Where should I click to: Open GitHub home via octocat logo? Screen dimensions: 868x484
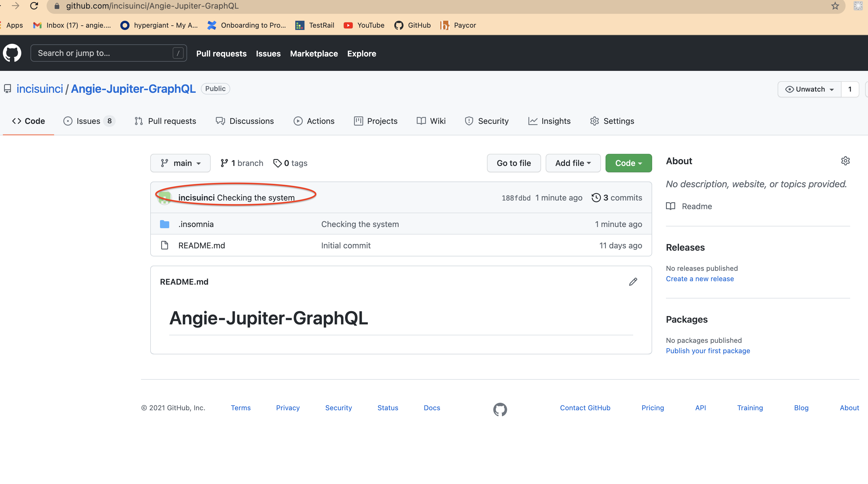pyautogui.click(x=12, y=53)
